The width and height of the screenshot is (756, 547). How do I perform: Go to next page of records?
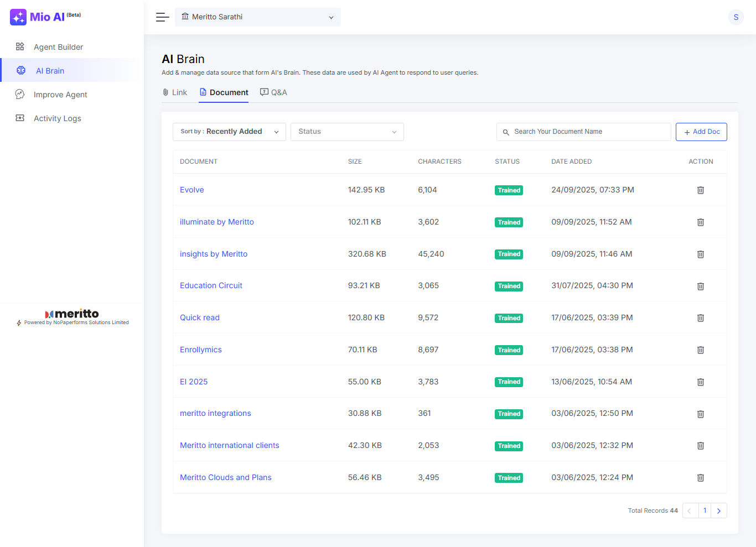click(718, 510)
